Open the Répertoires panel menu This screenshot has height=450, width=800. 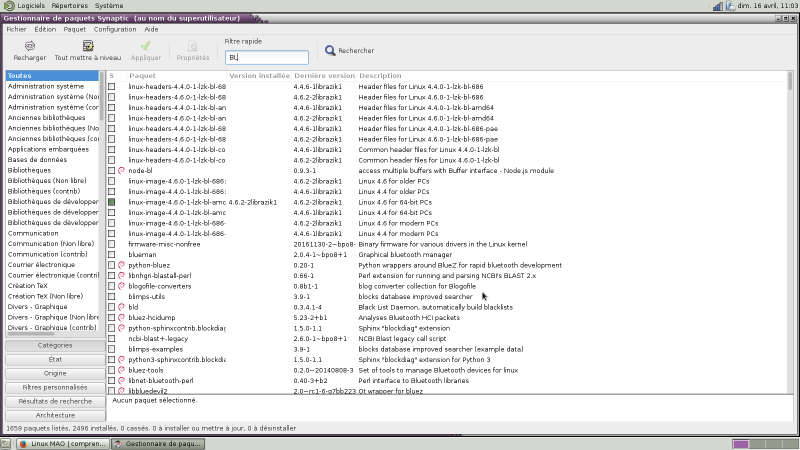coord(69,6)
